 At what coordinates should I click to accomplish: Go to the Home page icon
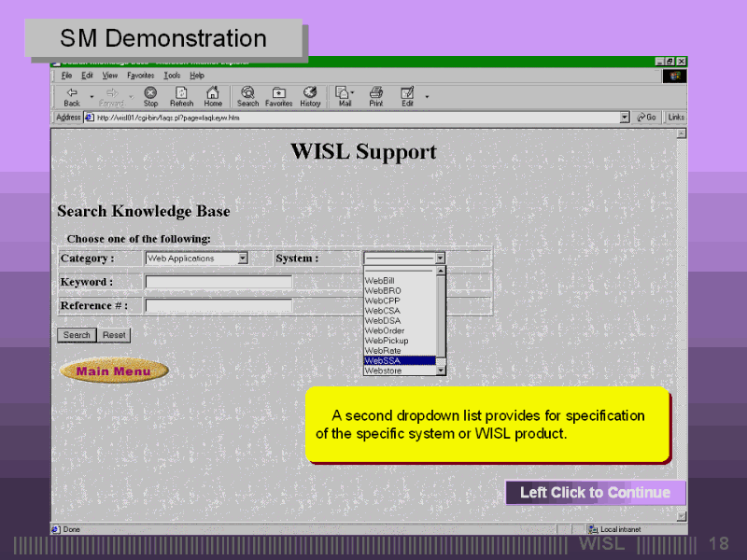tap(213, 94)
